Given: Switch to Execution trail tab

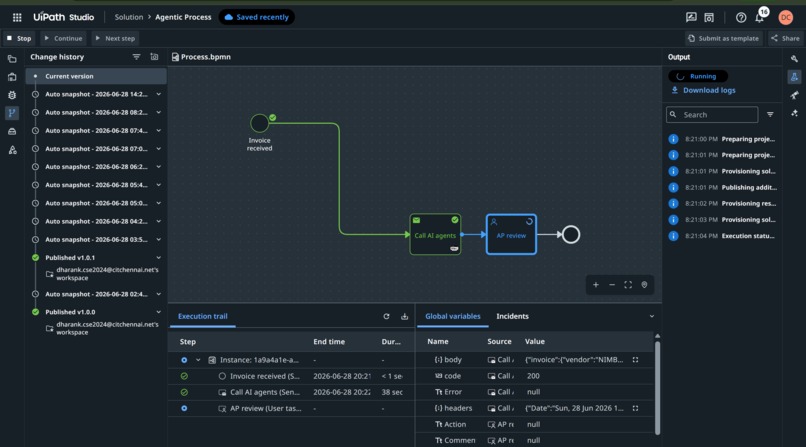Looking at the screenshot, I should pos(203,316).
